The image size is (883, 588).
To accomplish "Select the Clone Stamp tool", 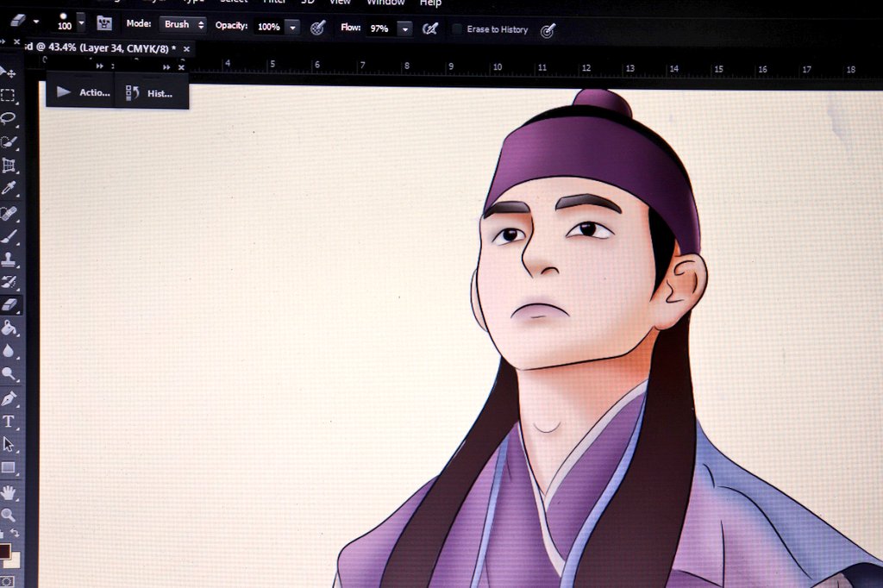I will [9, 260].
